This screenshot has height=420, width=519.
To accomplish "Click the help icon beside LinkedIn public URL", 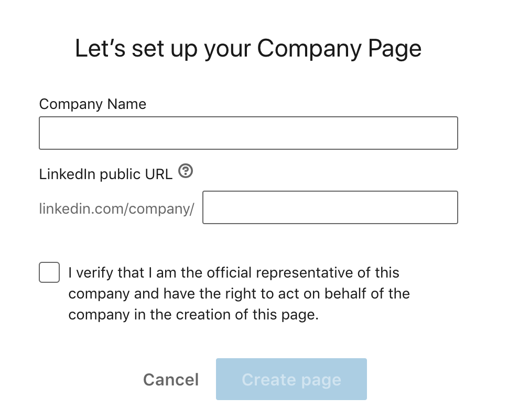I will click(186, 171).
